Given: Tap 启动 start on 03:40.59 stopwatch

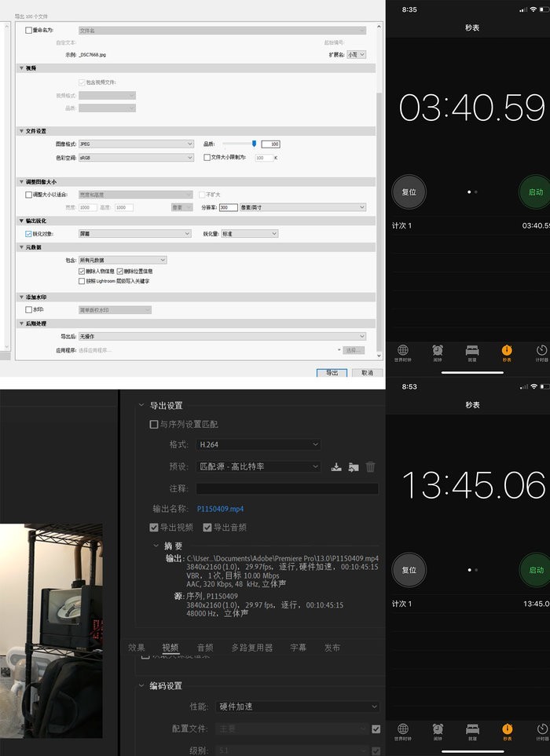Looking at the screenshot, I should [536, 192].
